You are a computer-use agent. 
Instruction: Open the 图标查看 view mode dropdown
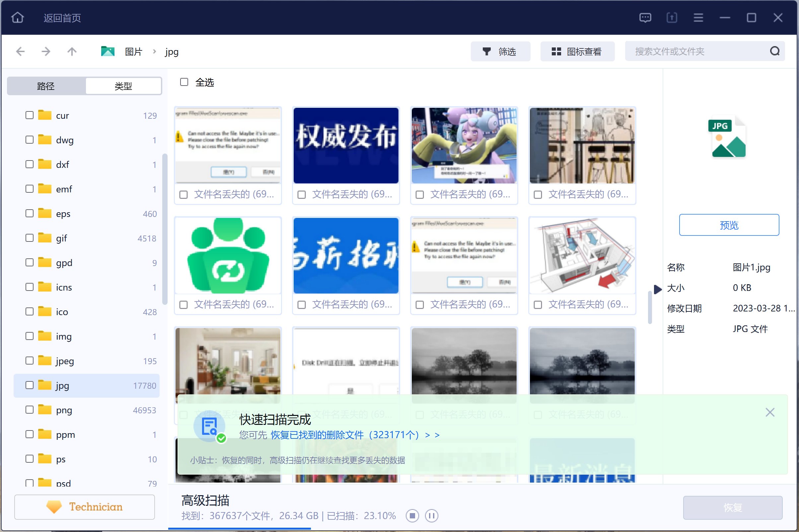577,51
